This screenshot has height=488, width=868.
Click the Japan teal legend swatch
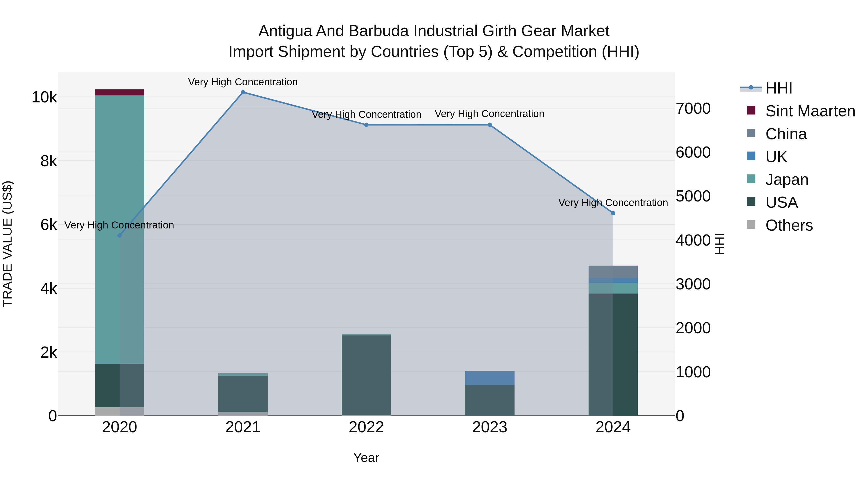point(751,179)
